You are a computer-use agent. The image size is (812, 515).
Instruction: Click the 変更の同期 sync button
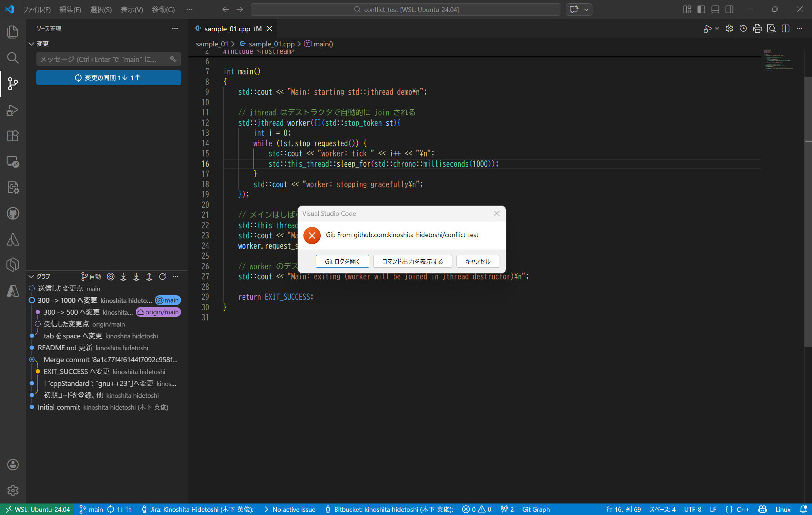point(108,77)
